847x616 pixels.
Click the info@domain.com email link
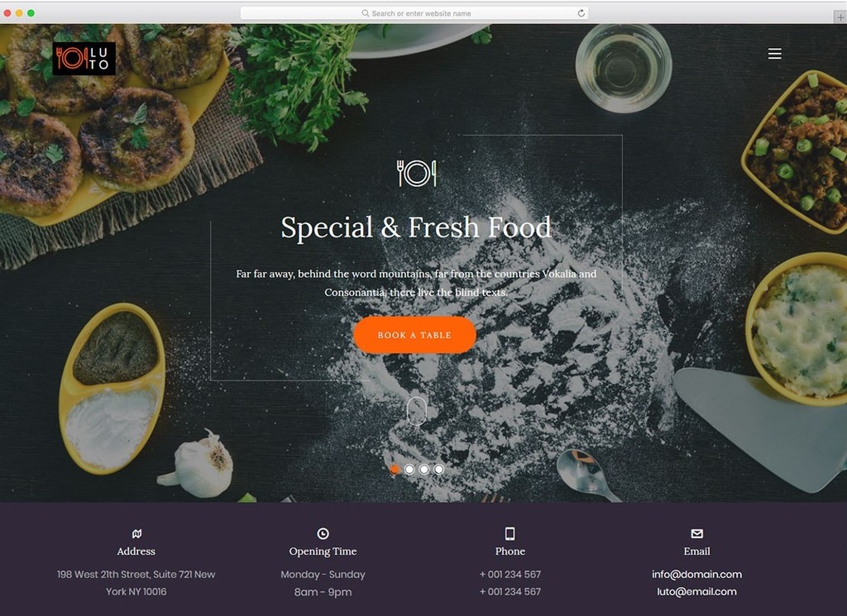696,575
